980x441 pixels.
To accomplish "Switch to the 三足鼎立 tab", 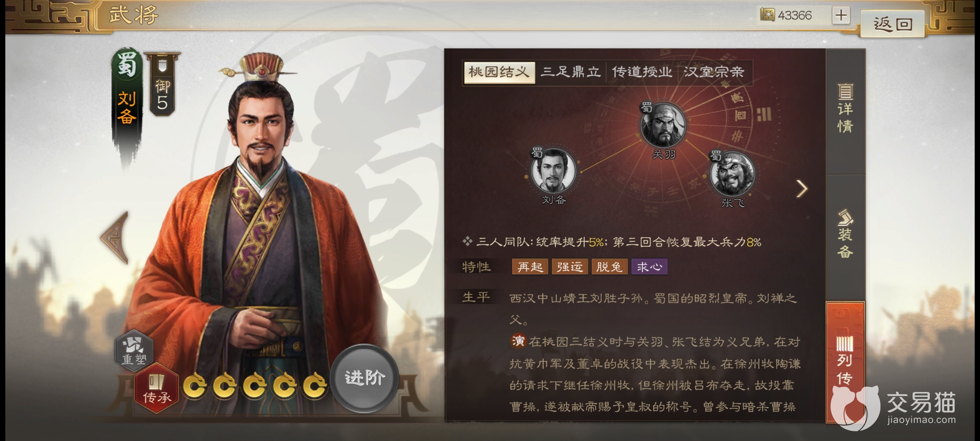I will click(x=570, y=72).
